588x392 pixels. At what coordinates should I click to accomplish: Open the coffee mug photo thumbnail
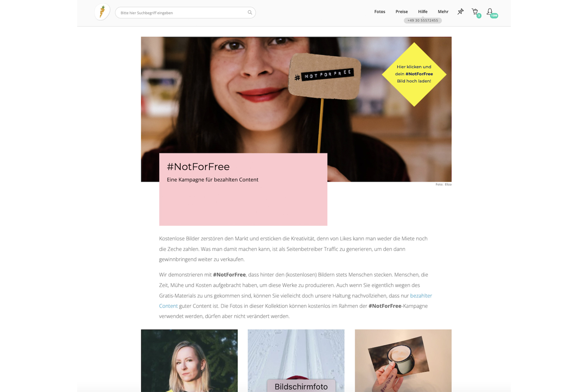(x=403, y=360)
